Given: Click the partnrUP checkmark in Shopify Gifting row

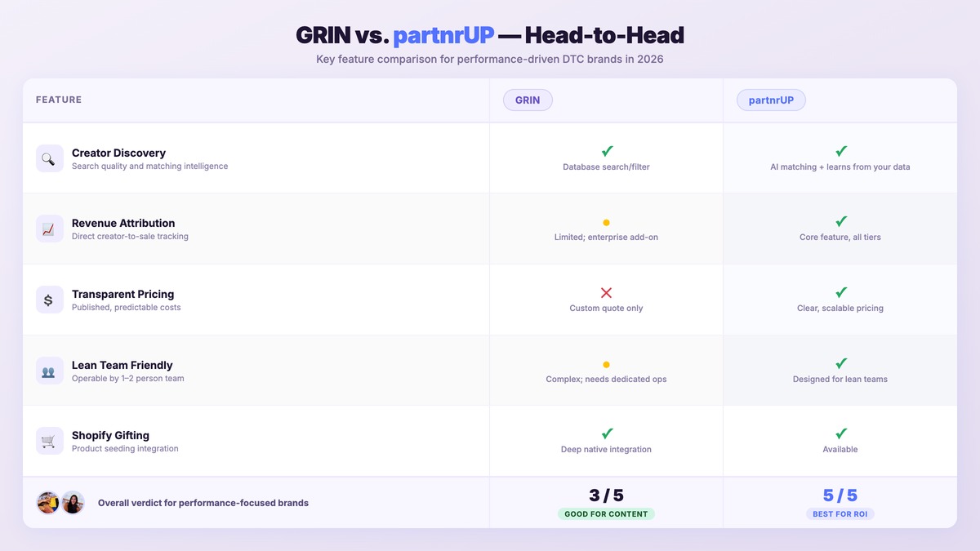Looking at the screenshot, I should 840,433.
